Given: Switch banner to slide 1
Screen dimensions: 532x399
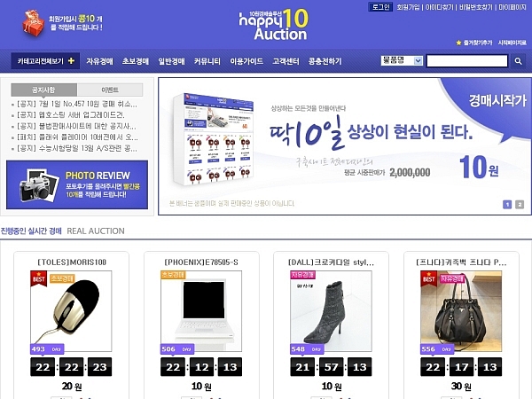Looking at the screenshot, I should click(x=507, y=204).
